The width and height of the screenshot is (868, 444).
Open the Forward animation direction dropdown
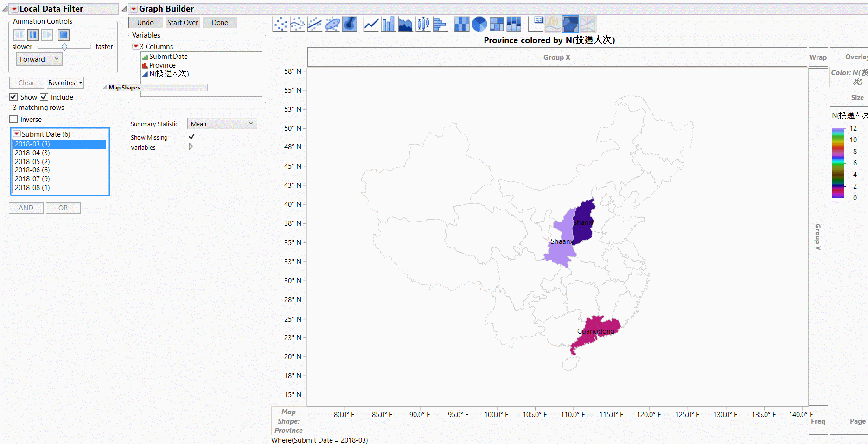click(39, 59)
